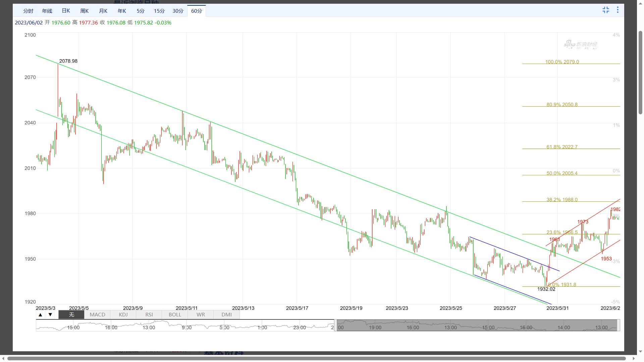The width and height of the screenshot is (644, 362).
Task: Click the shaded range window in overview
Action: (476, 325)
